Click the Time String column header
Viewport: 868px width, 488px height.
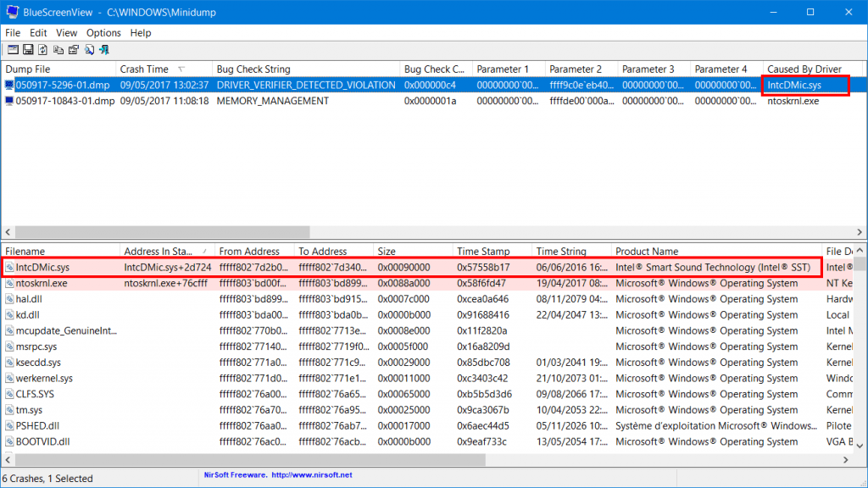click(572, 251)
